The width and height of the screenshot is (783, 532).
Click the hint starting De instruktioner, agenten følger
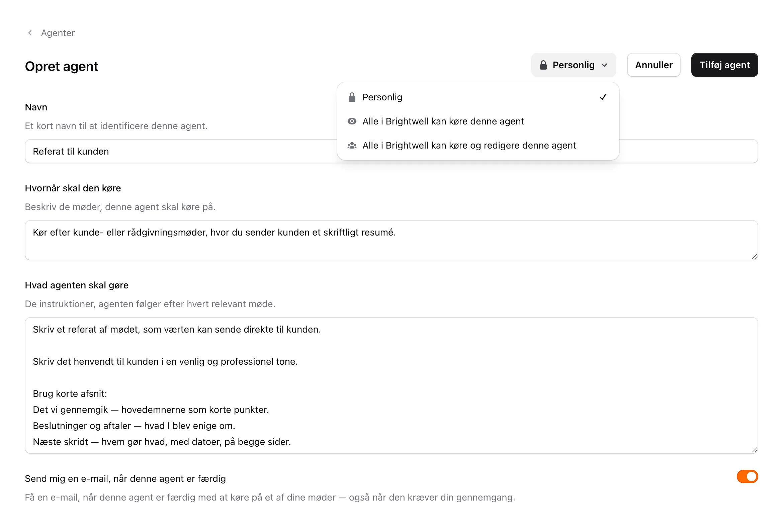pos(150,304)
